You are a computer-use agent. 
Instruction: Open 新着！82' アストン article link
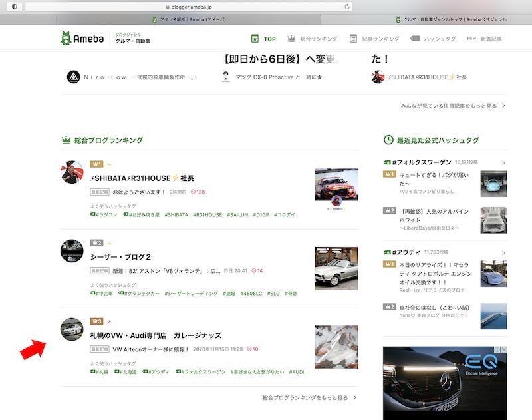point(166,271)
